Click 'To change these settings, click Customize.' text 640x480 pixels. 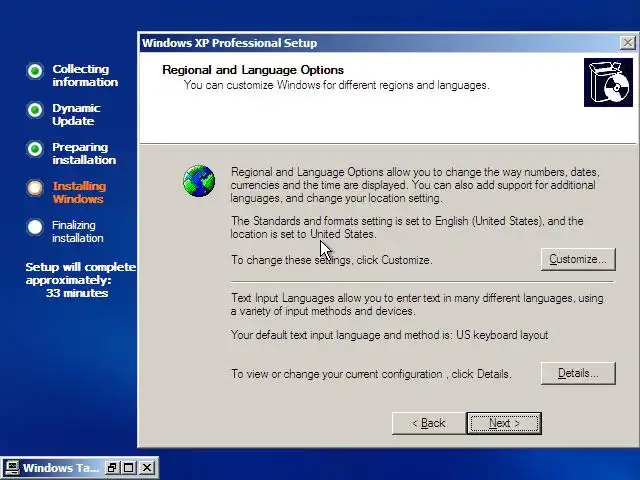(331, 260)
